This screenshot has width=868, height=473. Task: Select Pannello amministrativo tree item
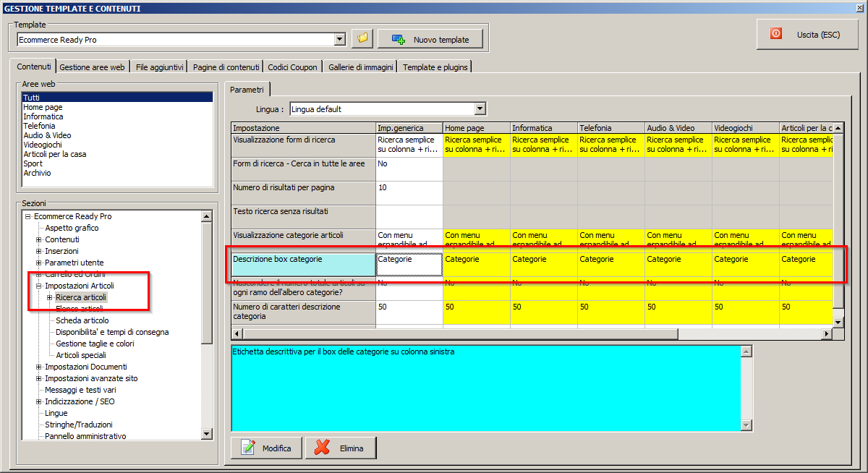click(85, 436)
